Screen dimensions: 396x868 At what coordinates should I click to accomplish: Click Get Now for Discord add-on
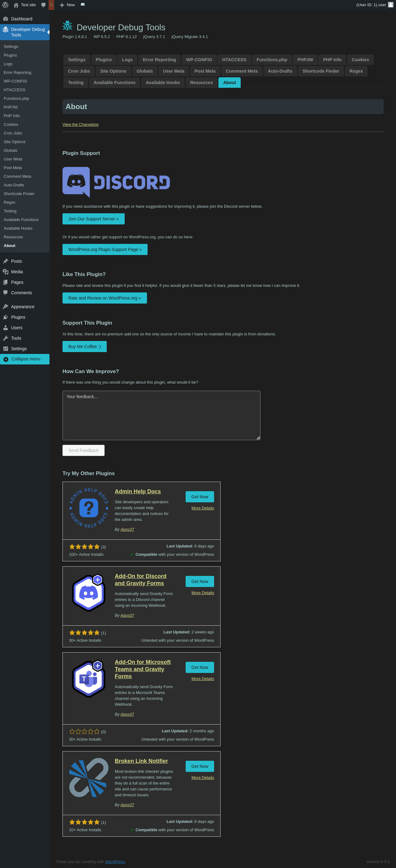tap(200, 581)
